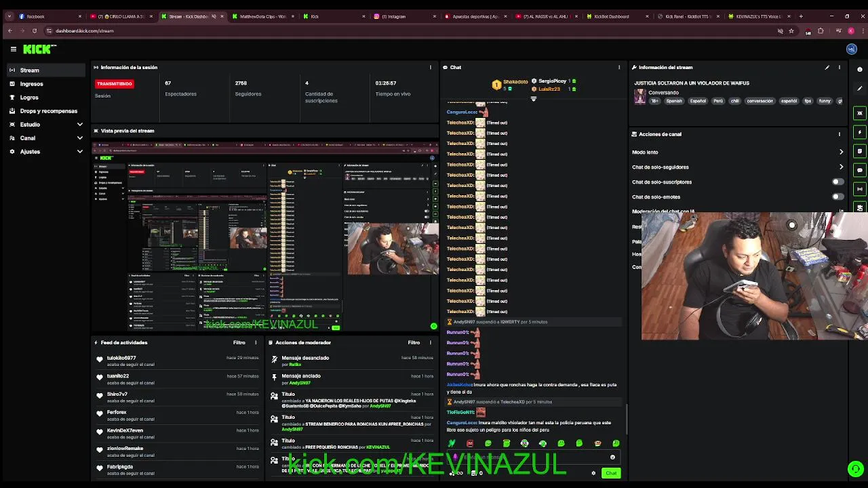Open Drops y recompensas in the sidebar
This screenshot has height=488, width=868.
coord(46,111)
